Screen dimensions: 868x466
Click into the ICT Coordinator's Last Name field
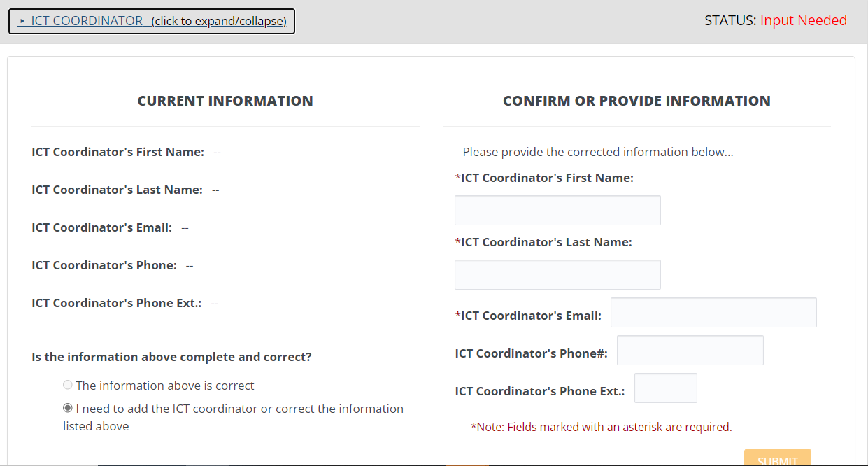pyautogui.click(x=557, y=275)
